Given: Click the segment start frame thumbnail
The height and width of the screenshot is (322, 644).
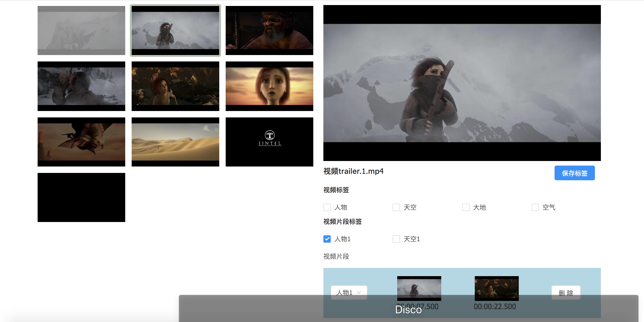Looking at the screenshot, I should point(419,288).
